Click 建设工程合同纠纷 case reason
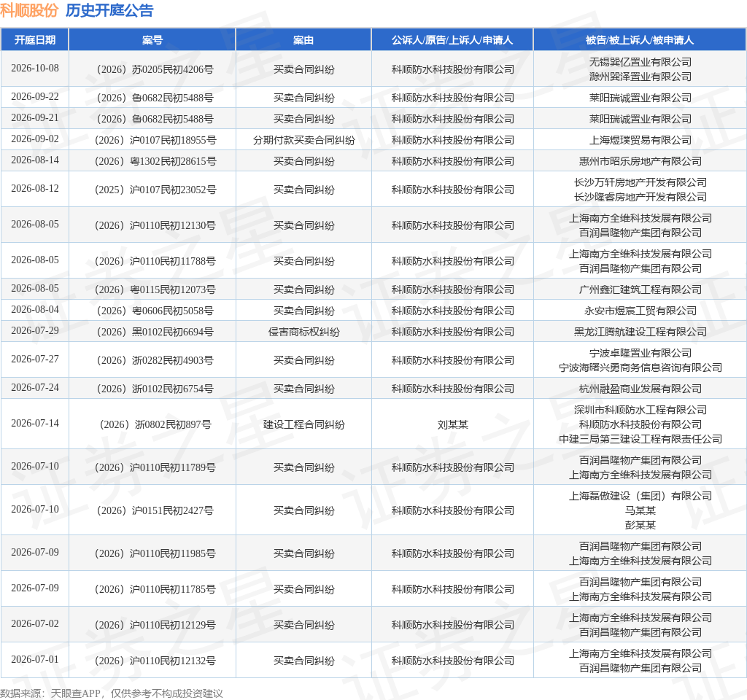 pos(304,424)
